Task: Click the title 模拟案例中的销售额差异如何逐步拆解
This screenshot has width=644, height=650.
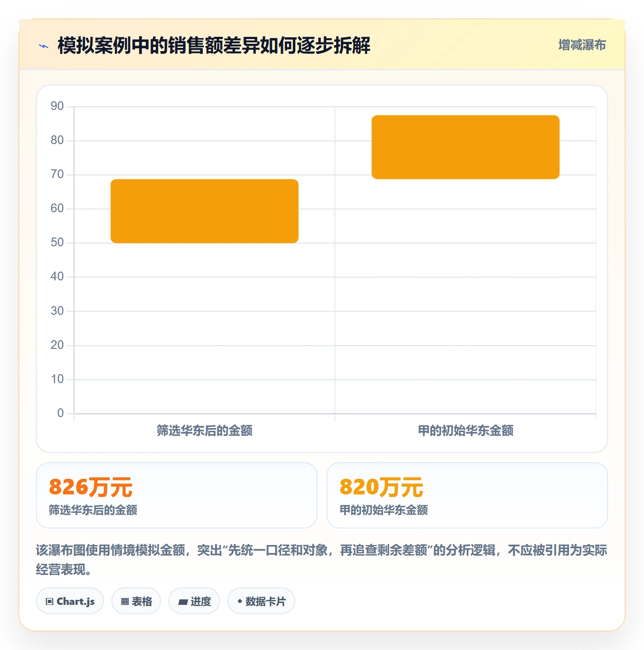Action: pos(214,46)
